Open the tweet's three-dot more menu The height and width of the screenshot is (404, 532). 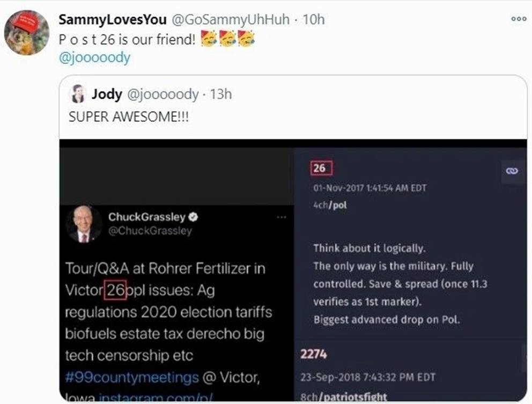(518, 19)
